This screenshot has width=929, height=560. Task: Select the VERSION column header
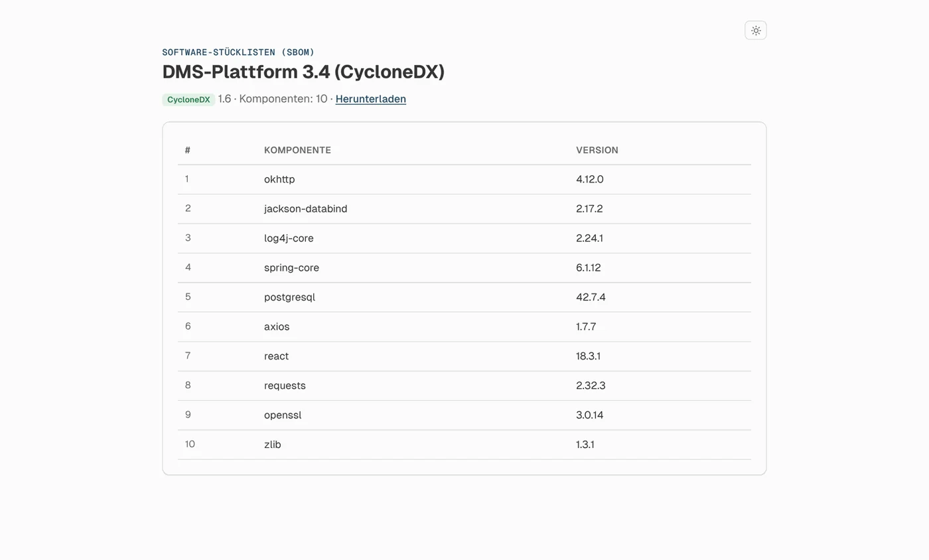point(597,150)
